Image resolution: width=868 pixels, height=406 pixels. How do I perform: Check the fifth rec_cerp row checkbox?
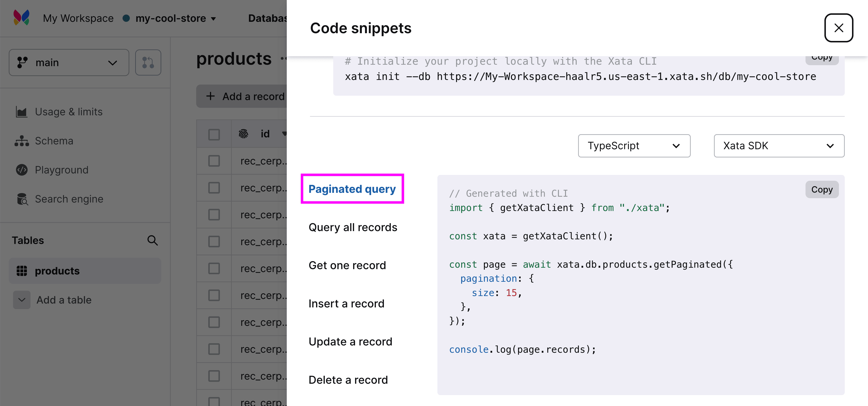pos(214,269)
